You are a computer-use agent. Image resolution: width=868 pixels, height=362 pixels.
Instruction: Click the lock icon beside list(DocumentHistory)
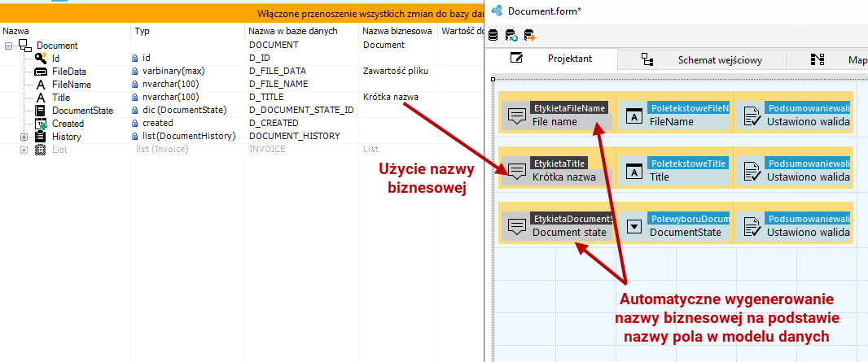pyautogui.click(x=134, y=136)
